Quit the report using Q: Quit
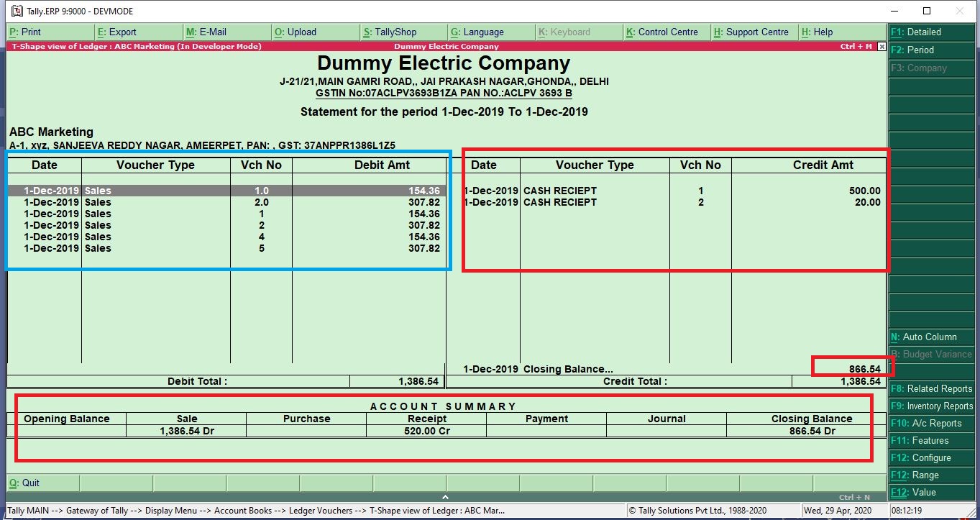This screenshot has height=520, width=980. 43,483
